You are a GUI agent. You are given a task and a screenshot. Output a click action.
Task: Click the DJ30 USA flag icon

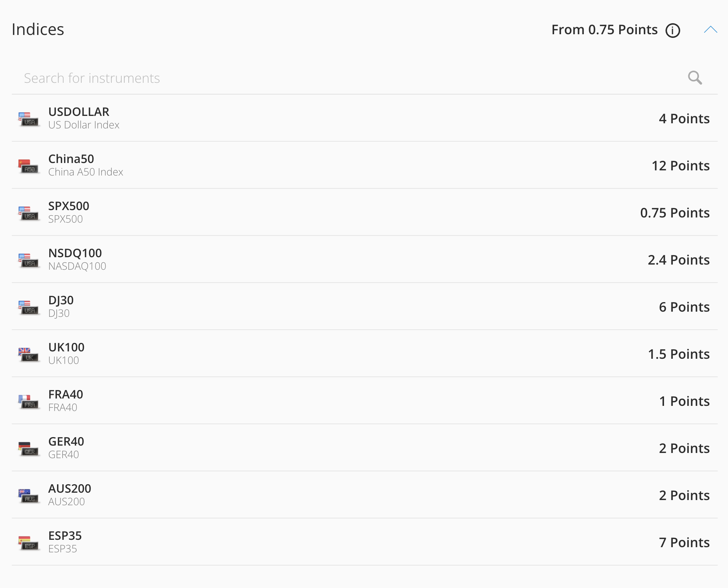tap(29, 307)
